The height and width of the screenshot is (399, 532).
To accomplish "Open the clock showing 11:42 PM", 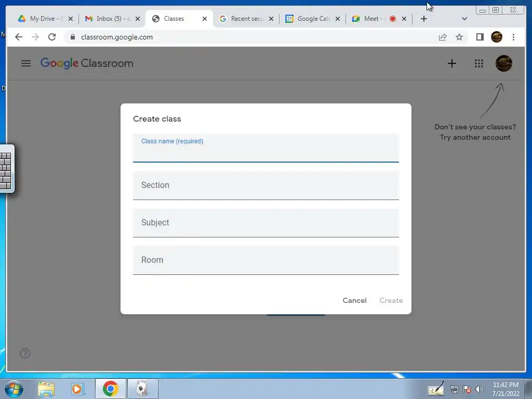I will click(506, 389).
